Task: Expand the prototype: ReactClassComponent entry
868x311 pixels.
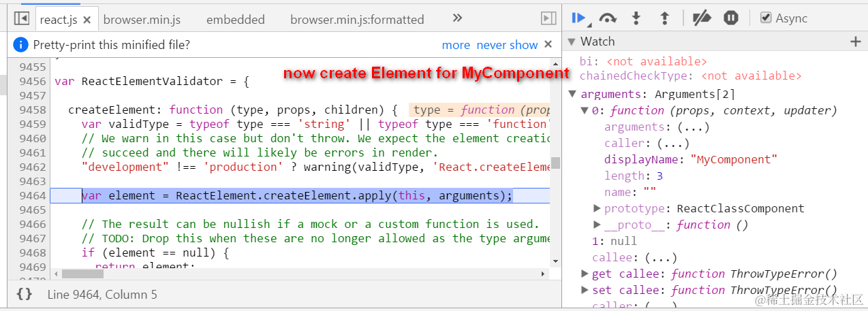Action: point(597,208)
